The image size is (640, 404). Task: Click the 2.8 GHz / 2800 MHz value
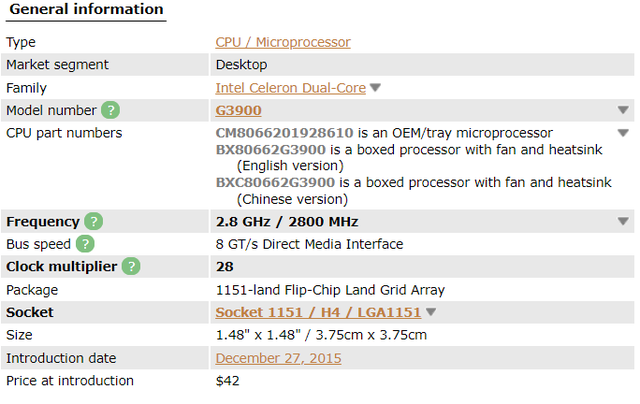(287, 222)
